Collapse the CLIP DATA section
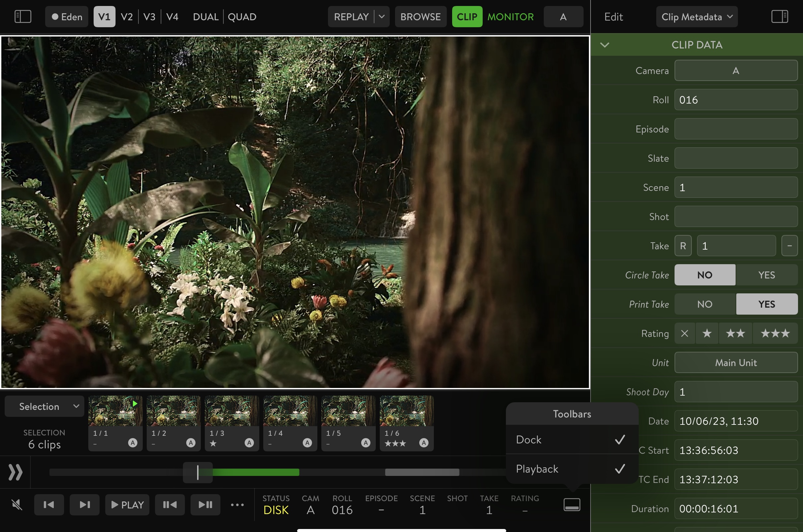 [605, 45]
